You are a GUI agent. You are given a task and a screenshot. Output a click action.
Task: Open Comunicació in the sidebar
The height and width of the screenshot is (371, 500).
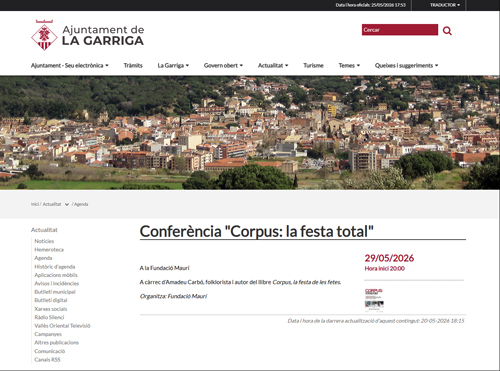click(x=50, y=351)
